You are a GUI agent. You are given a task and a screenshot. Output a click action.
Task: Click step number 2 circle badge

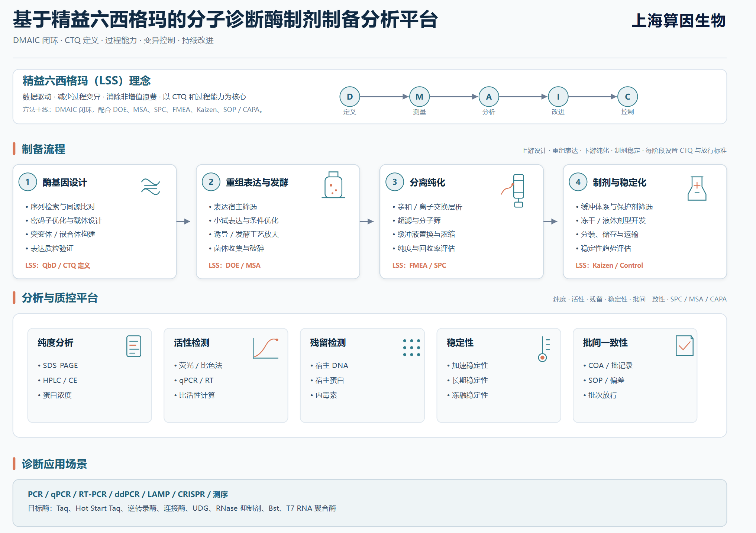pos(211,182)
